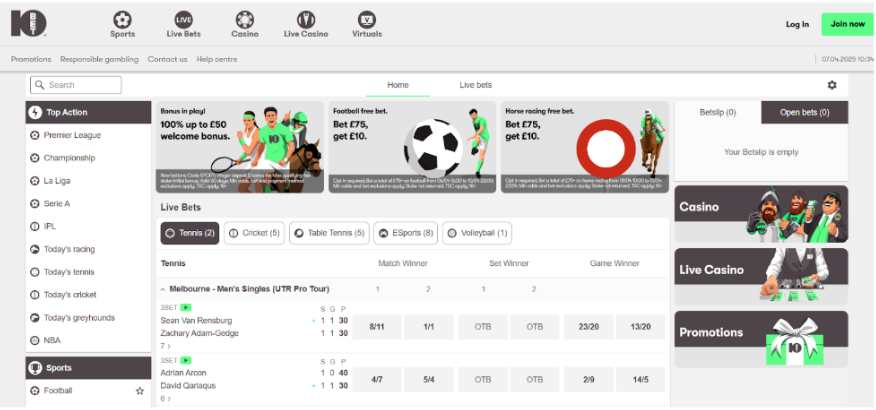
Task: Click into the Search field
Action: pos(76,85)
